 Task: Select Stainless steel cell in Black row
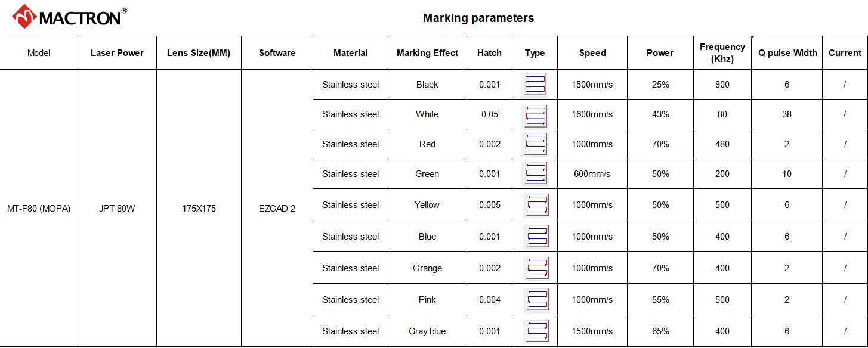coord(350,85)
